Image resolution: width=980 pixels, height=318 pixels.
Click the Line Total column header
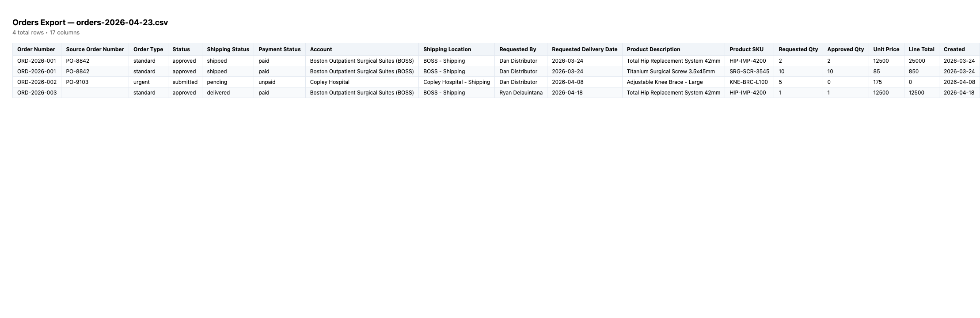pyautogui.click(x=922, y=49)
